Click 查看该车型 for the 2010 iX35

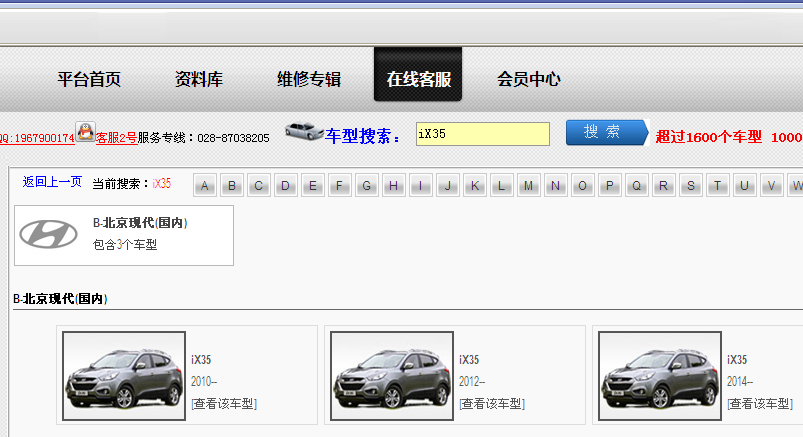tap(224, 404)
